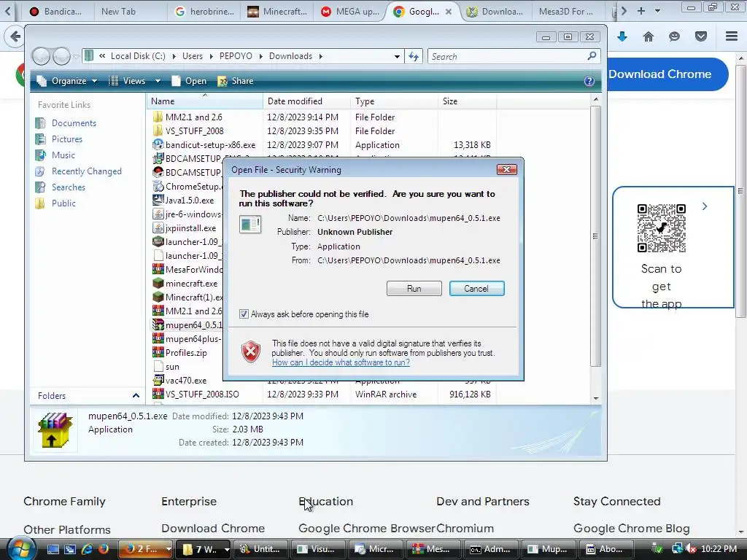Image resolution: width=747 pixels, height=560 pixels.
Task: Sort files by Type column header
Action: pyautogui.click(x=394, y=101)
